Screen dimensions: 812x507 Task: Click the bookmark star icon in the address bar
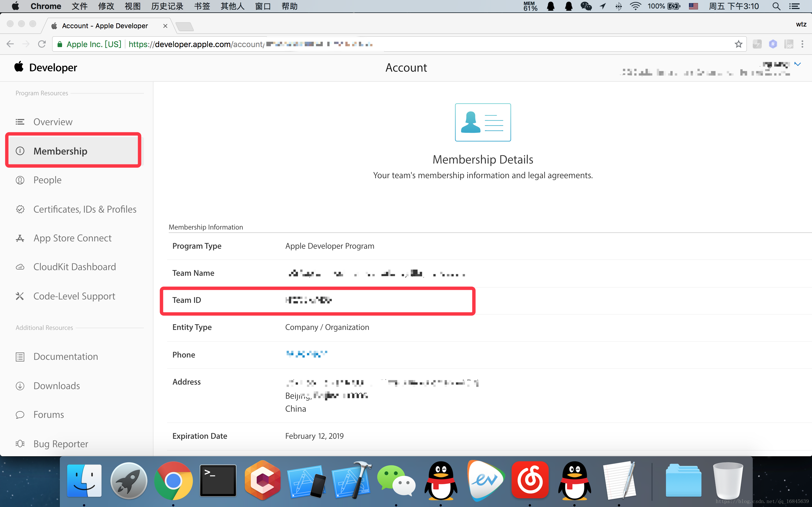point(738,44)
